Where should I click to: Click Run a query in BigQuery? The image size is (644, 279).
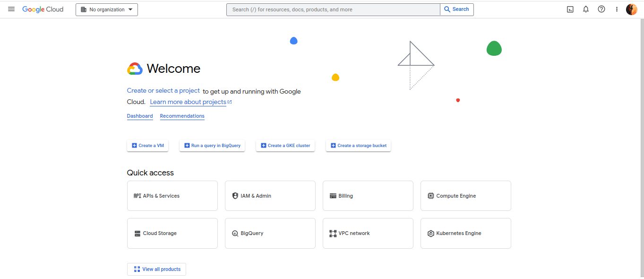[212, 145]
